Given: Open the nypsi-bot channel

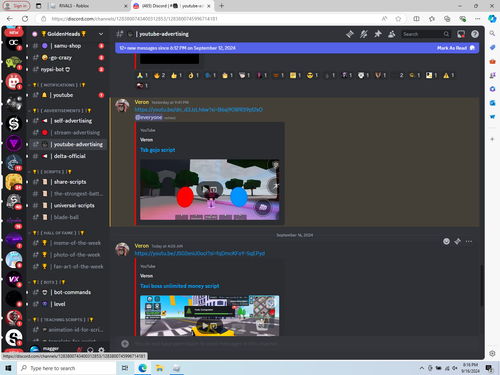Looking at the screenshot, I should tap(68, 69).
